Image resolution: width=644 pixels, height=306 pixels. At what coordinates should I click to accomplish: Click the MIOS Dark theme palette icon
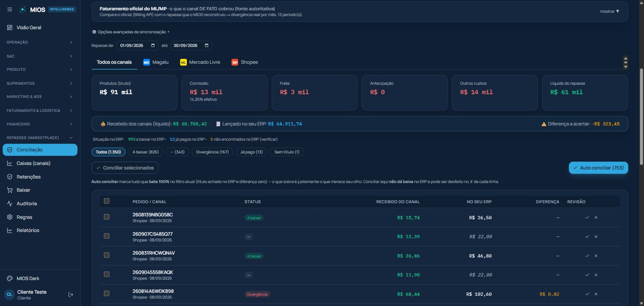pyautogui.click(x=10, y=278)
